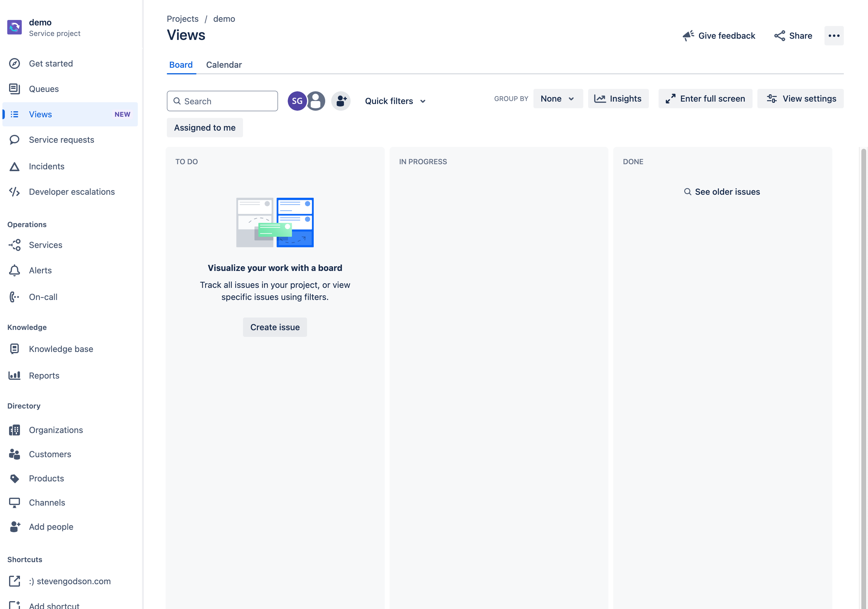Click the board illustration thumbnail
The width and height of the screenshot is (868, 609).
[275, 223]
